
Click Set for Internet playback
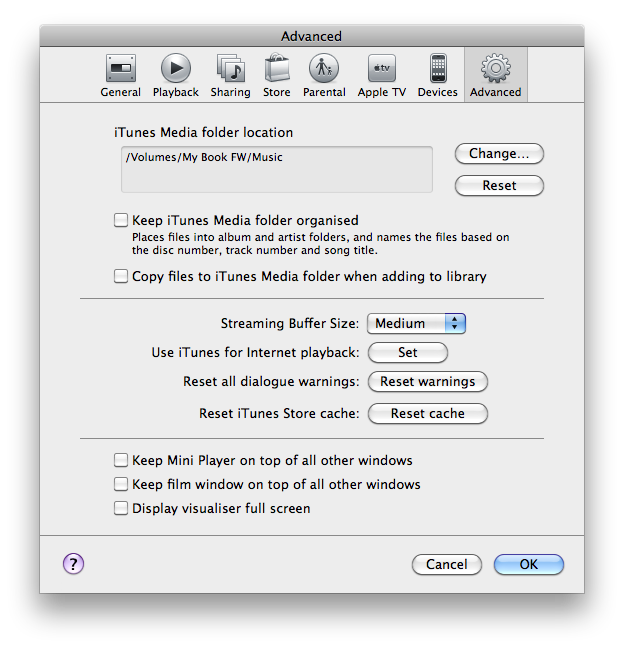click(407, 353)
